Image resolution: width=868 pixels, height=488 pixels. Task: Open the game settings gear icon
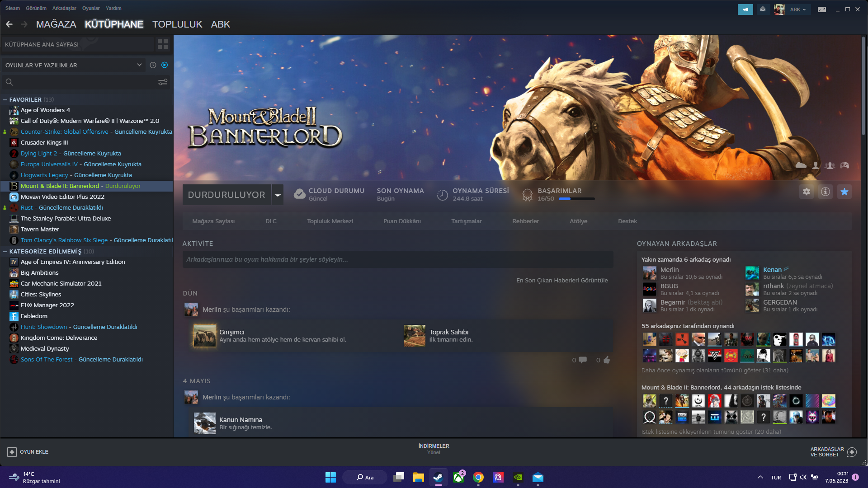807,192
